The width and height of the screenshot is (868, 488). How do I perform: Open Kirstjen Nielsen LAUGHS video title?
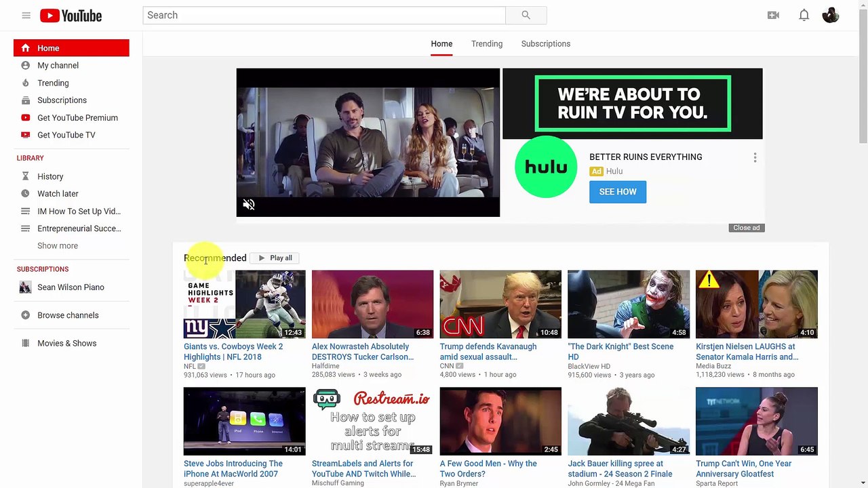pos(747,352)
